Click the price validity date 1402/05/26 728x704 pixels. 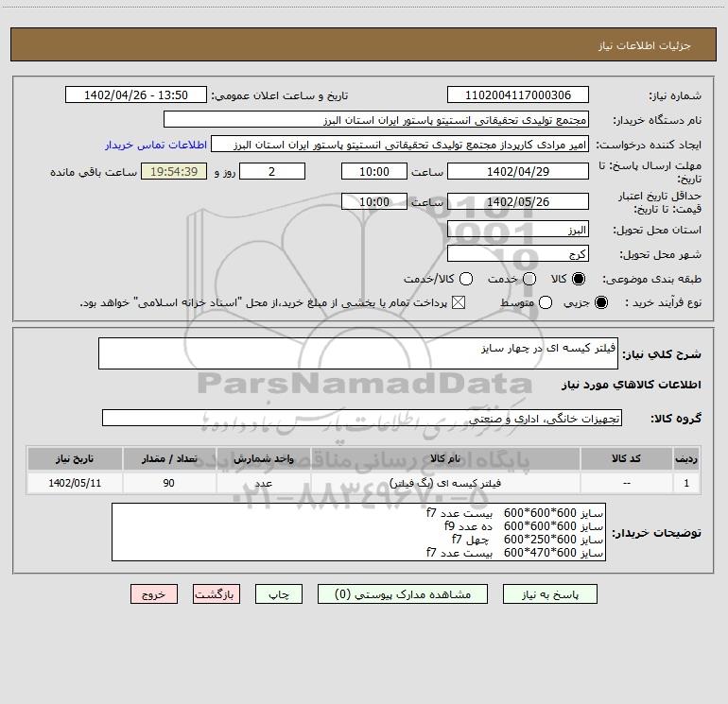[x=518, y=201]
